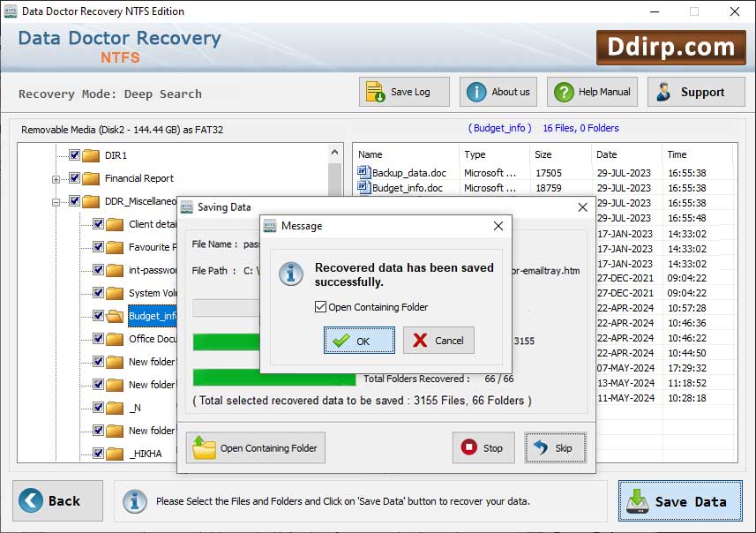756x533 pixels.
Task: Sort file list by Size column
Action: (x=560, y=154)
